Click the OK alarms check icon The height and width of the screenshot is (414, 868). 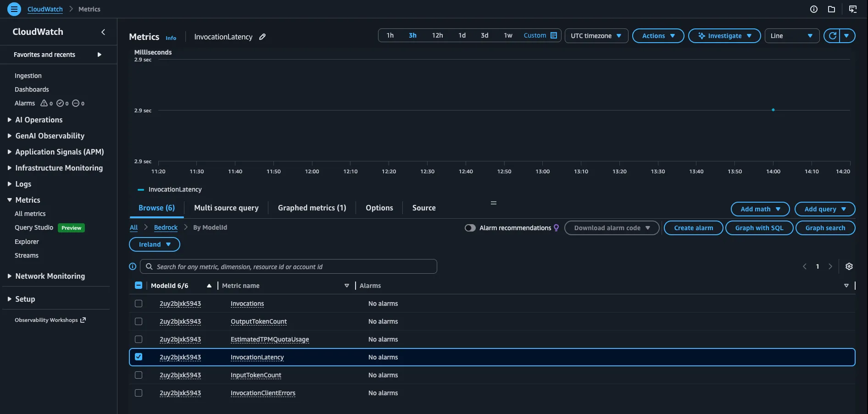[60, 103]
